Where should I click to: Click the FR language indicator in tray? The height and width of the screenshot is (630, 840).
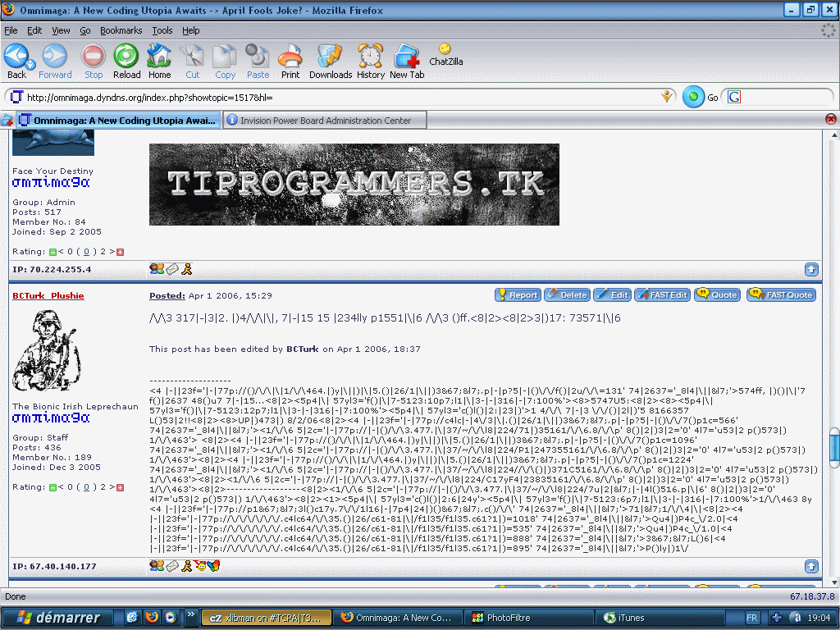click(751, 618)
